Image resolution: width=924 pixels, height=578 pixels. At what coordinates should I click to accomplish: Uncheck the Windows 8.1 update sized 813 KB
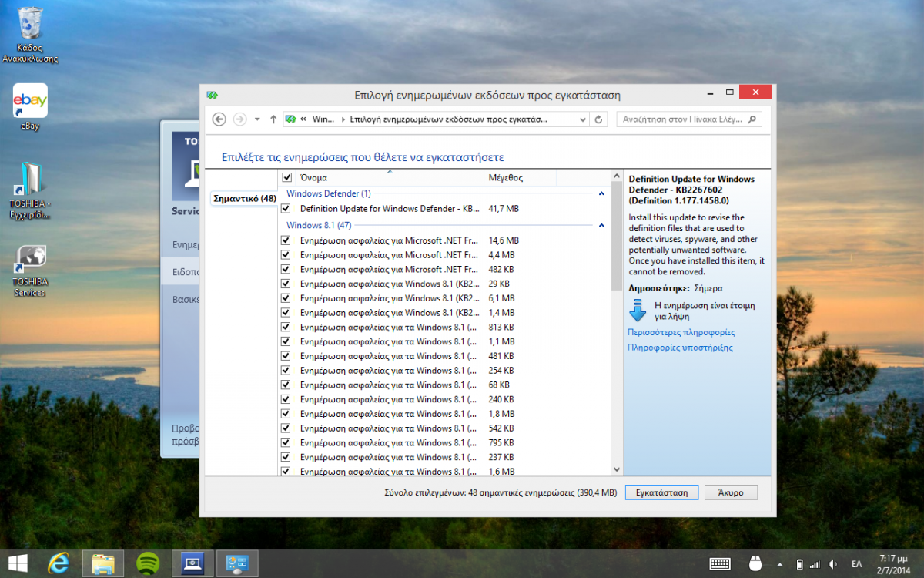(286, 327)
